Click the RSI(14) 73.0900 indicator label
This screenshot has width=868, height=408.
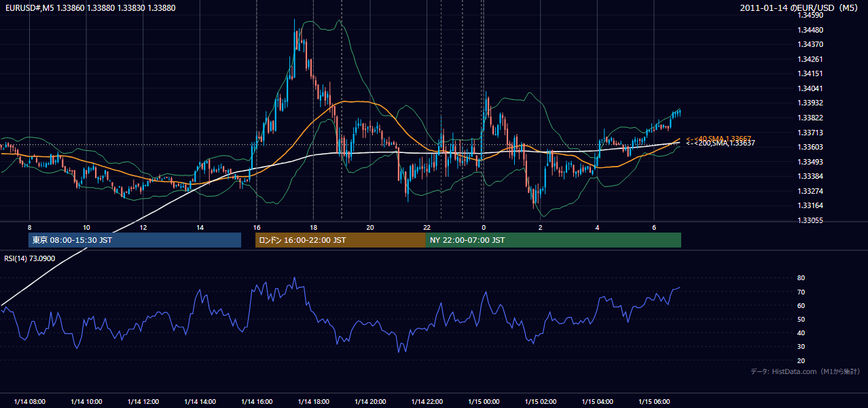click(29, 258)
